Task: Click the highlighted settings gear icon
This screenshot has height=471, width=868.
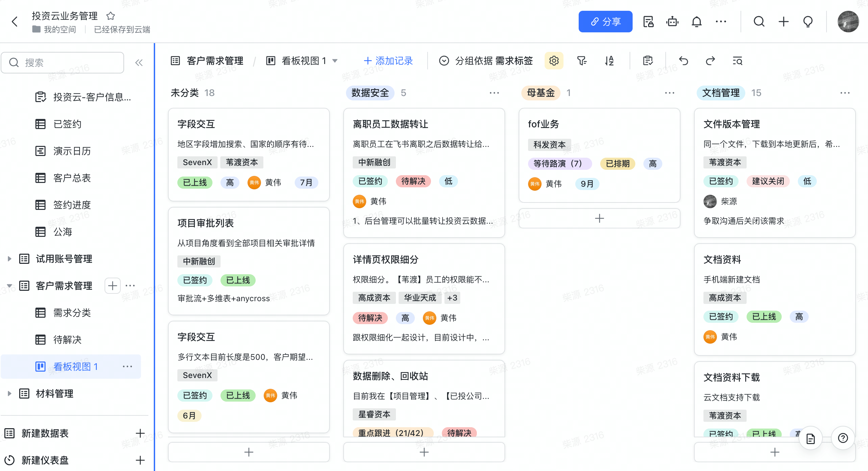Action: tap(554, 61)
